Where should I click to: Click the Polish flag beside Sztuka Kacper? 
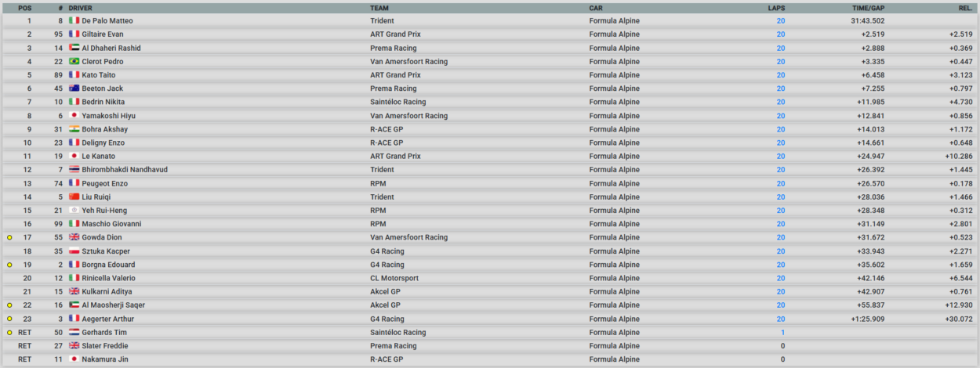click(x=74, y=251)
